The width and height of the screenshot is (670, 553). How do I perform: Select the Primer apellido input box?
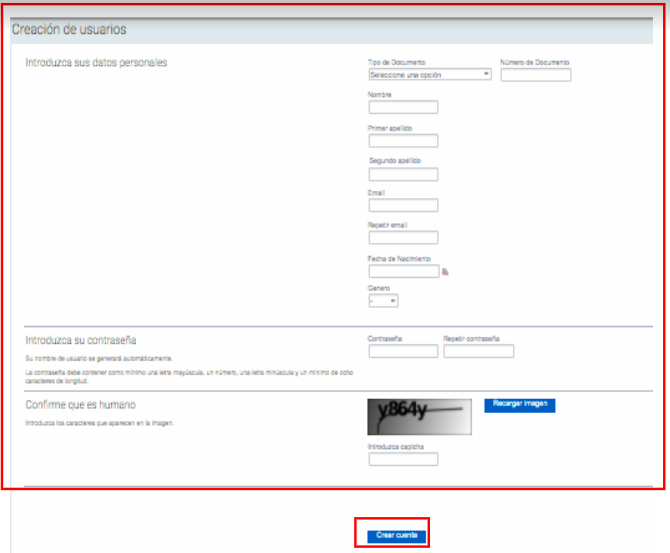coord(403,141)
